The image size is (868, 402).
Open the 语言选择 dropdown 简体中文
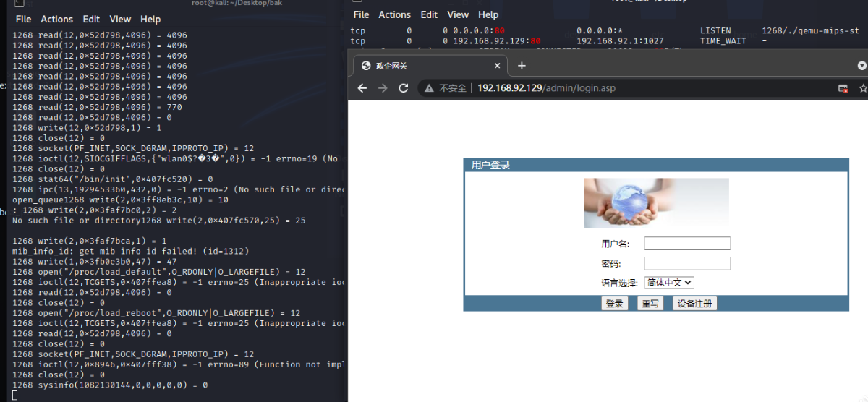coord(669,283)
